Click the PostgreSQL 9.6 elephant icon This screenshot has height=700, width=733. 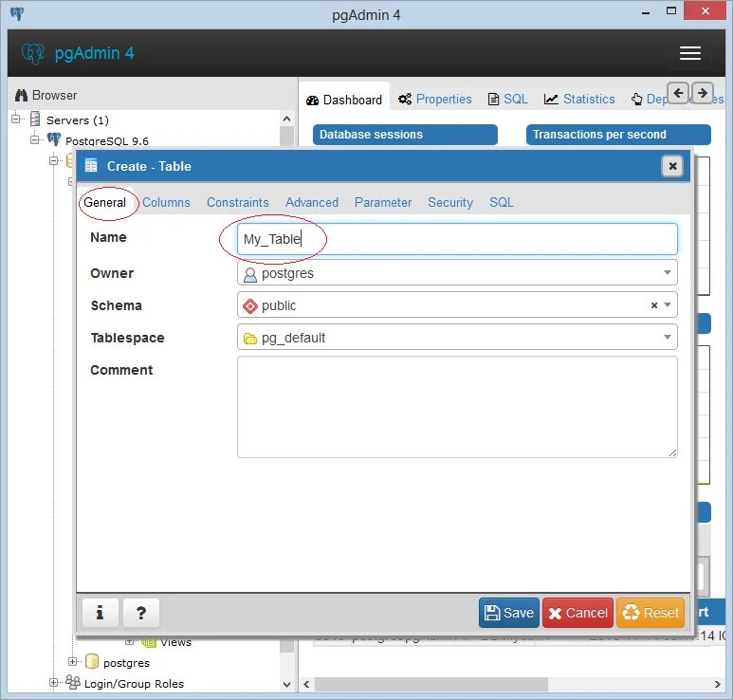(x=54, y=139)
